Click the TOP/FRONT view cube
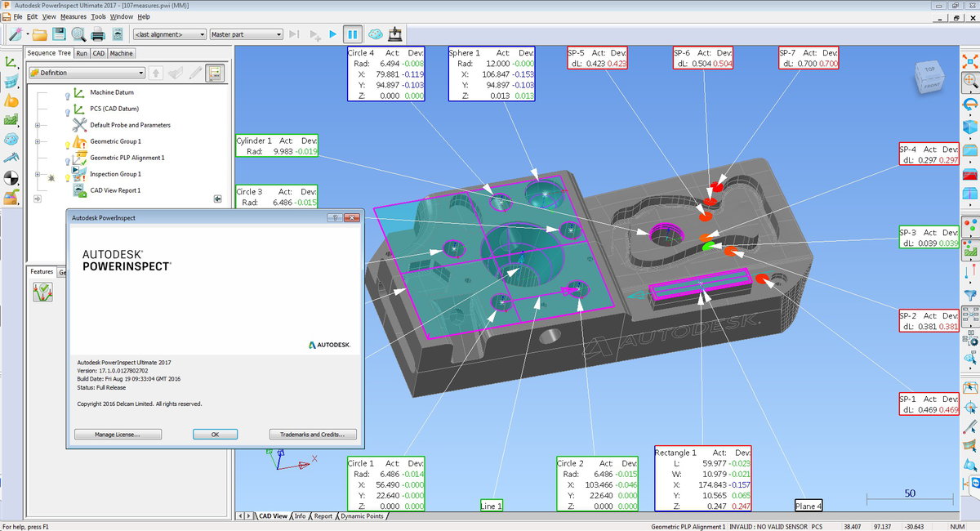The image size is (980, 531). point(929,78)
